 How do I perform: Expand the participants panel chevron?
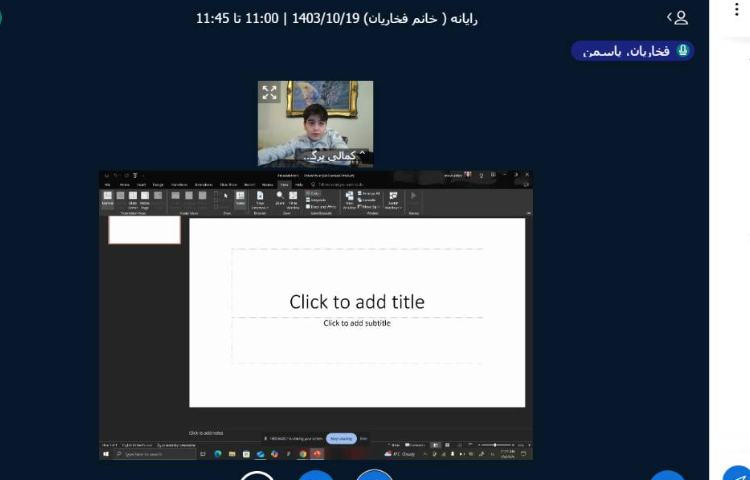click(x=669, y=17)
